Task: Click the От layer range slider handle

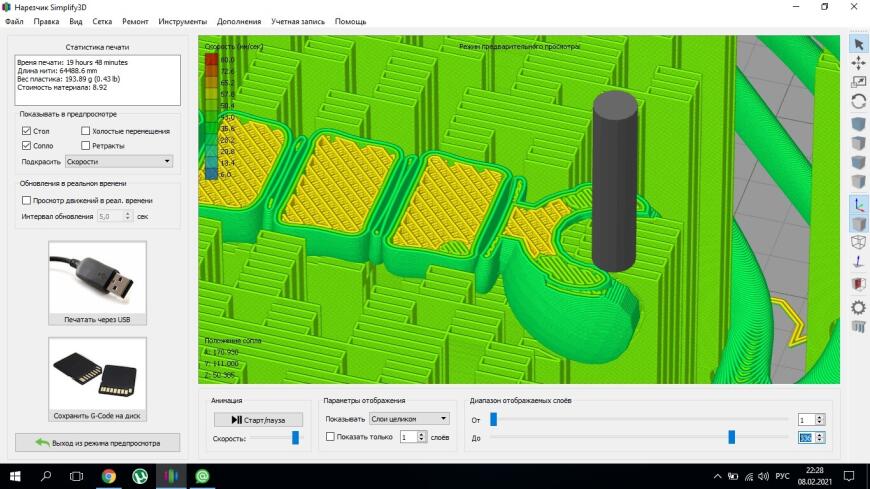Action: tap(493, 420)
